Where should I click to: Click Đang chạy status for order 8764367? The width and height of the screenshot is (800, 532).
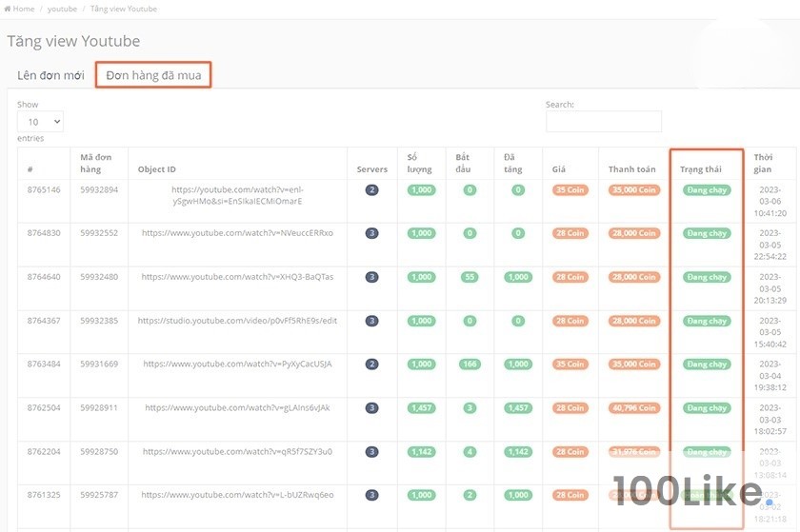click(707, 322)
